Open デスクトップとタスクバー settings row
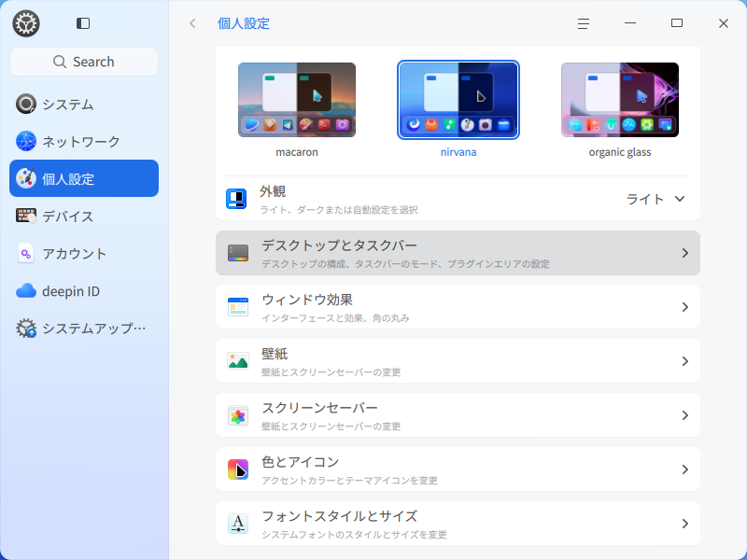 [458, 253]
